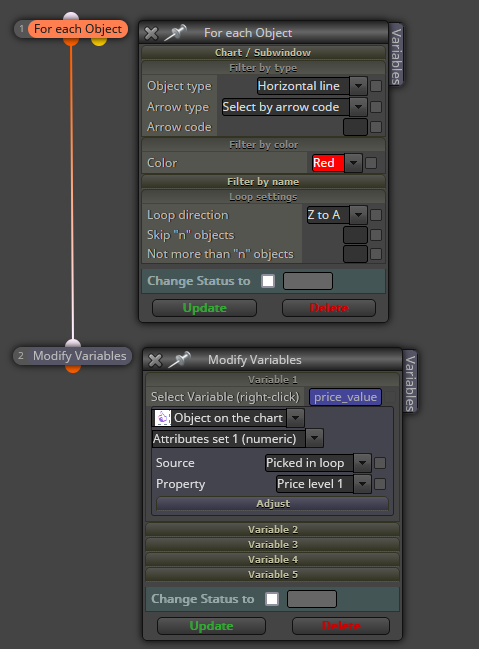Toggle checkbox next to Arrow code
This screenshot has width=479, height=649.
(376, 127)
